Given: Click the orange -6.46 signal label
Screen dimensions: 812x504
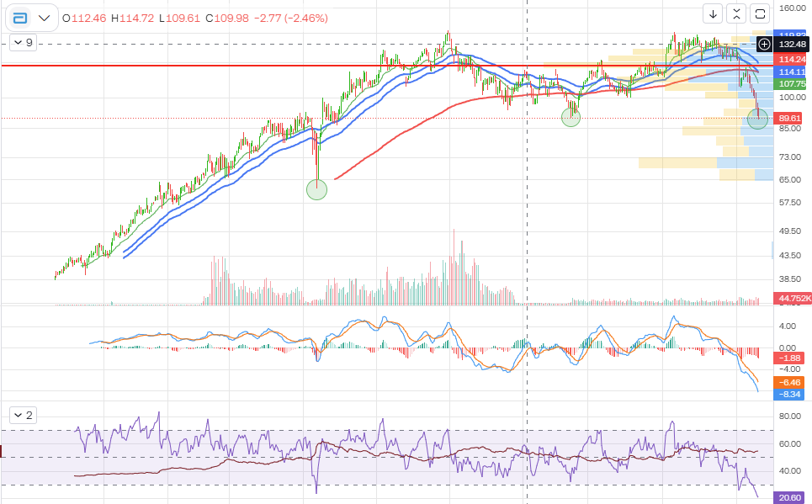Looking at the screenshot, I should coord(788,382).
